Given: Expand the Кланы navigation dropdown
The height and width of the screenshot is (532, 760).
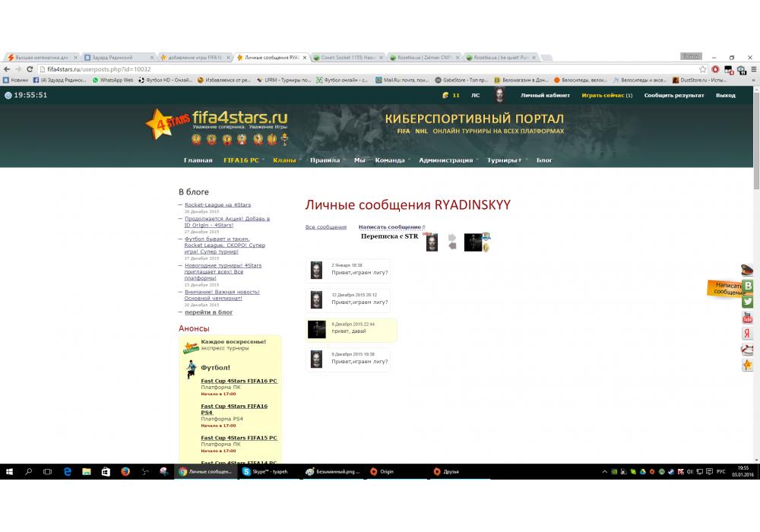Looking at the screenshot, I should [x=284, y=160].
